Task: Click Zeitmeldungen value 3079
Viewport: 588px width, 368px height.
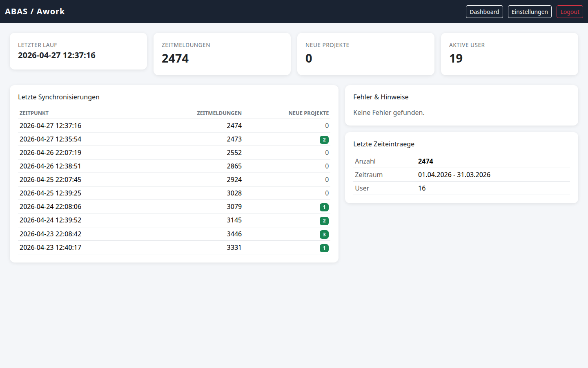Action: pos(234,206)
